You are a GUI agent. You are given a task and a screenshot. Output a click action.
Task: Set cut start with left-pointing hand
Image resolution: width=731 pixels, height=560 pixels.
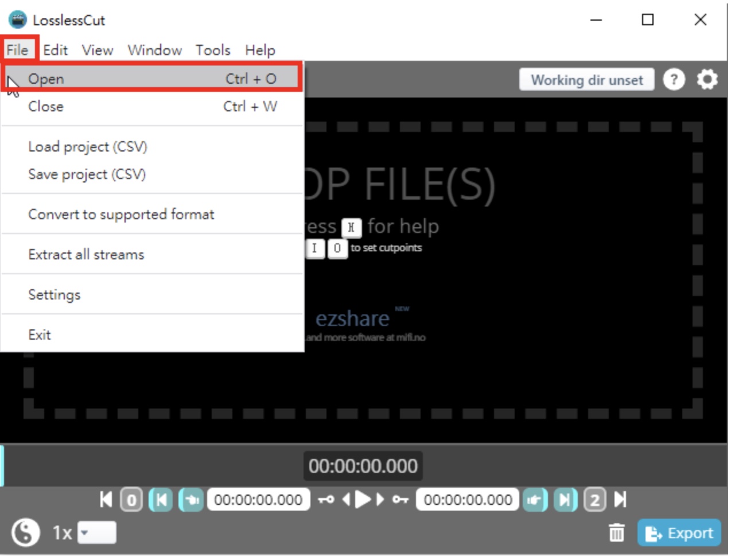click(191, 500)
